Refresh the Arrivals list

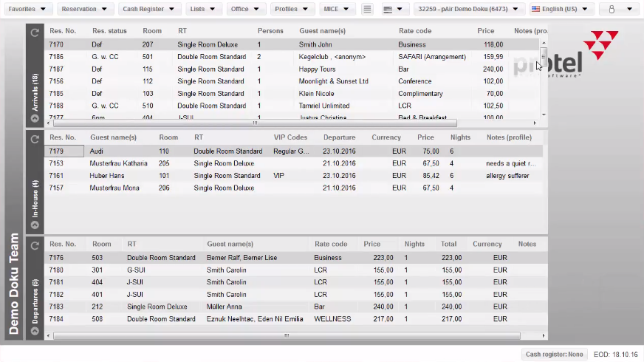[35, 33]
